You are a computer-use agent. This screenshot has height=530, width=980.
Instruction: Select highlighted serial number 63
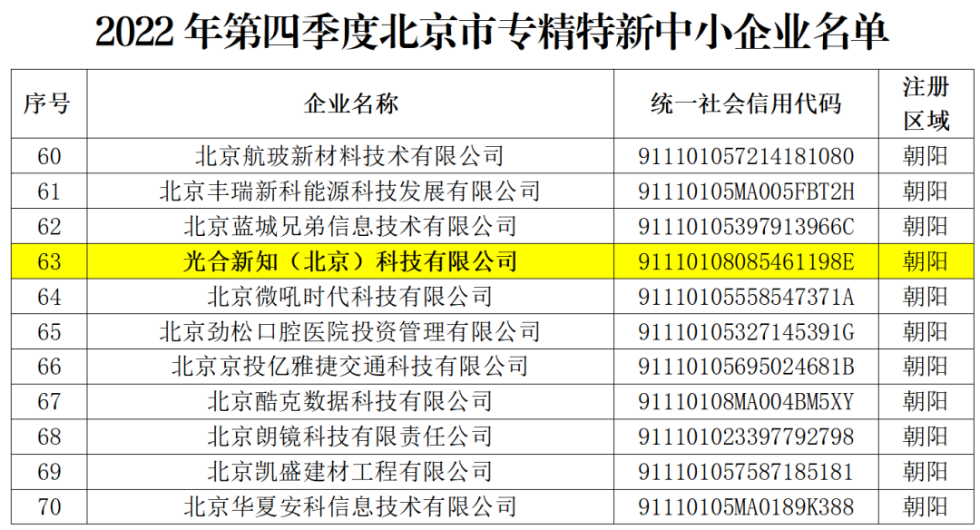[x=49, y=260]
